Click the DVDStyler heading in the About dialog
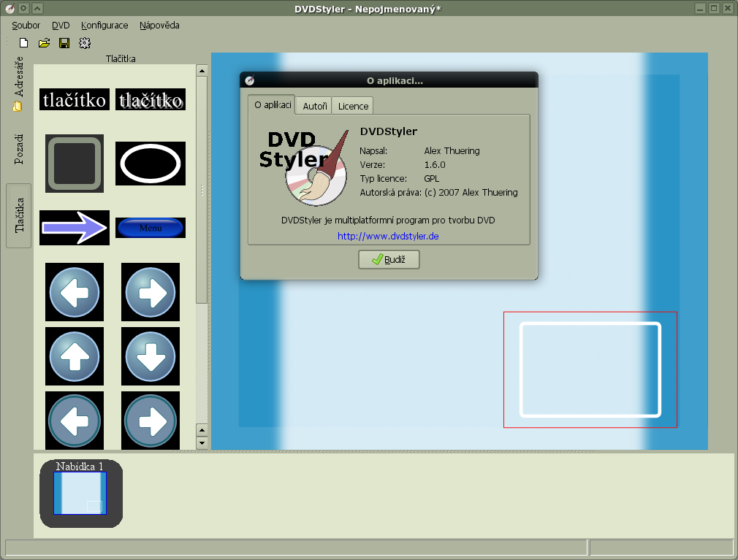This screenshot has width=738, height=560. tap(388, 131)
